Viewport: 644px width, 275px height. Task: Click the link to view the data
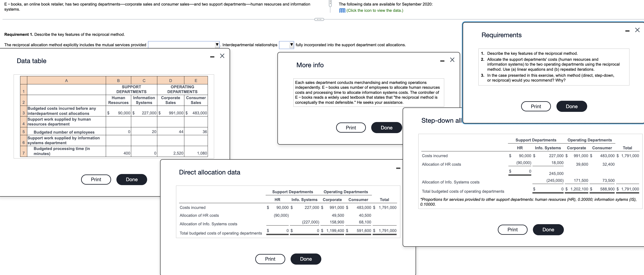point(374,10)
